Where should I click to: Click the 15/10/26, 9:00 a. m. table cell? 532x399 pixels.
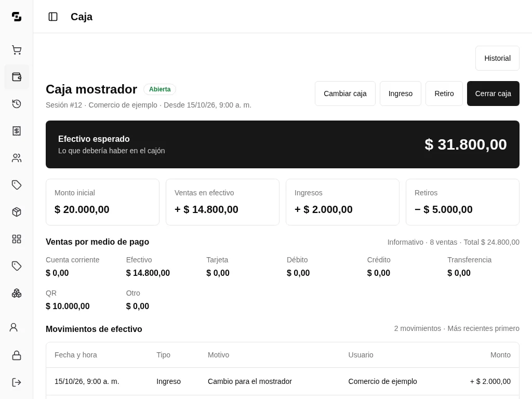tap(87, 381)
